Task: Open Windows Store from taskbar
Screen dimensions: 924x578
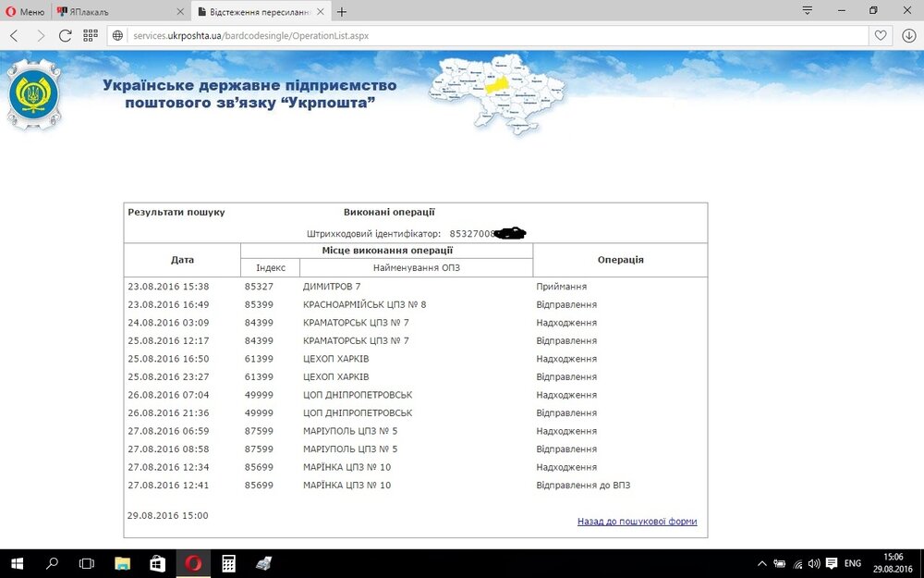Action: (x=157, y=564)
